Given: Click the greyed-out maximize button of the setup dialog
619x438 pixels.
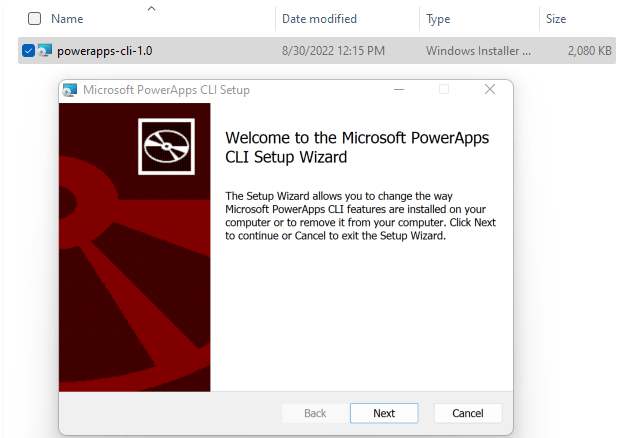Looking at the screenshot, I should point(444,90).
